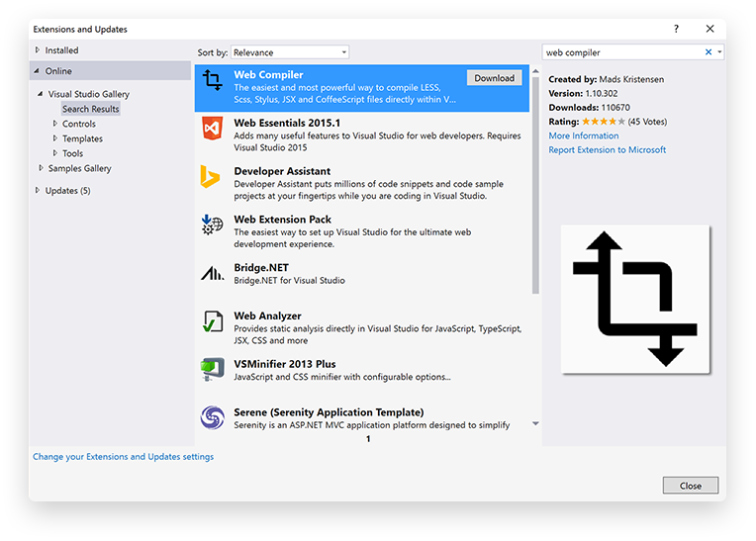Screen dimensions: 756x541
Task: Select the Web Essentials 2015.1 title
Action: click(287, 123)
